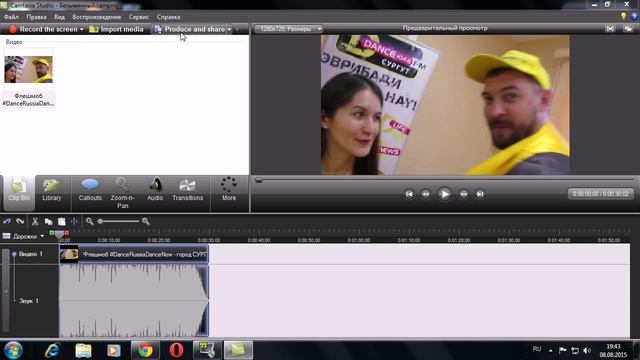This screenshot has height=360, width=640.
Task: Open Windows Media Player from the taskbar
Action: pyautogui.click(x=114, y=350)
